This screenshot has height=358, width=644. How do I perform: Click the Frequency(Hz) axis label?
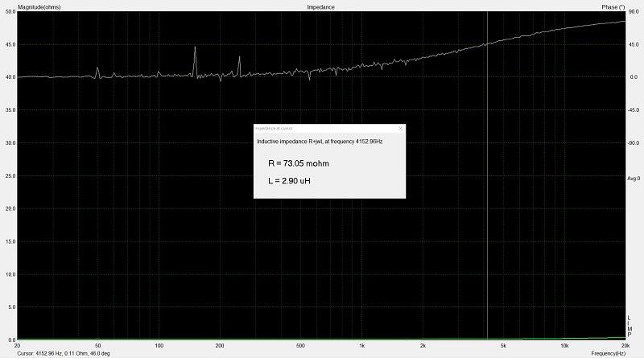click(608, 353)
